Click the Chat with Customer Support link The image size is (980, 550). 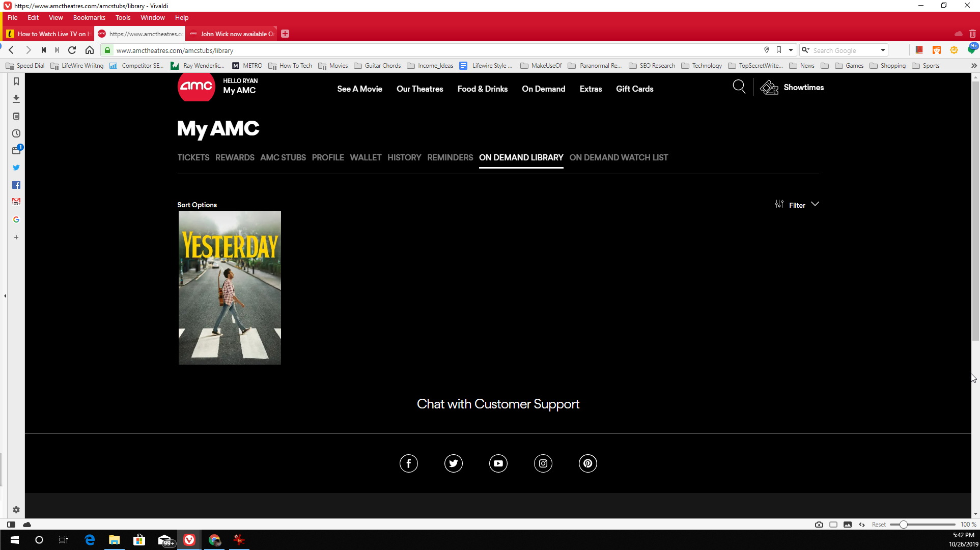[498, 404]
